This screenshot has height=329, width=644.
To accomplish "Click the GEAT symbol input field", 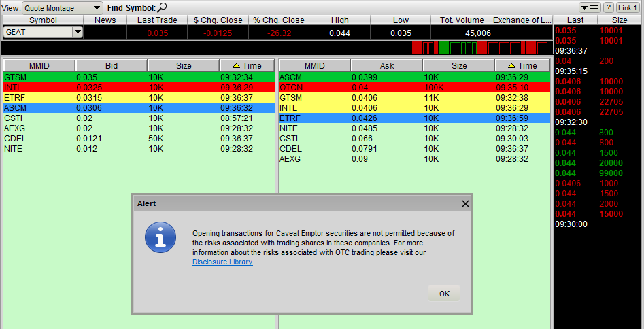I will click(x=37, y=32).
